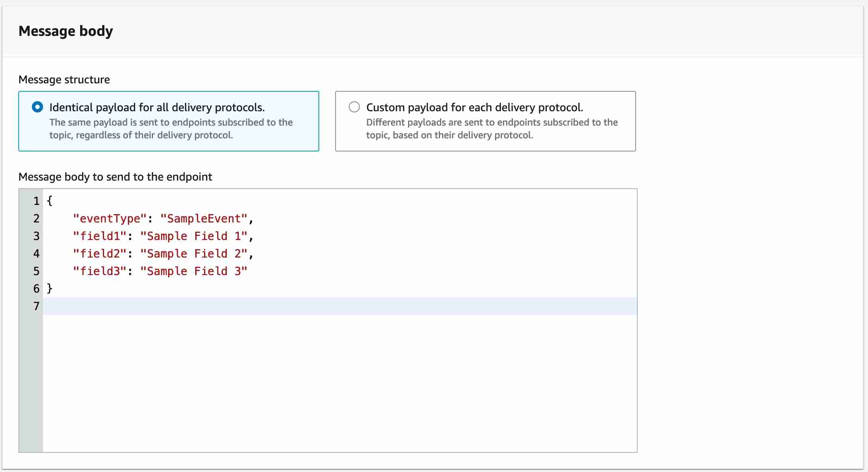The height and width of the screenshot is (472, 868).
Task: Click the Custom payload option description text
Action: [492, 129]
